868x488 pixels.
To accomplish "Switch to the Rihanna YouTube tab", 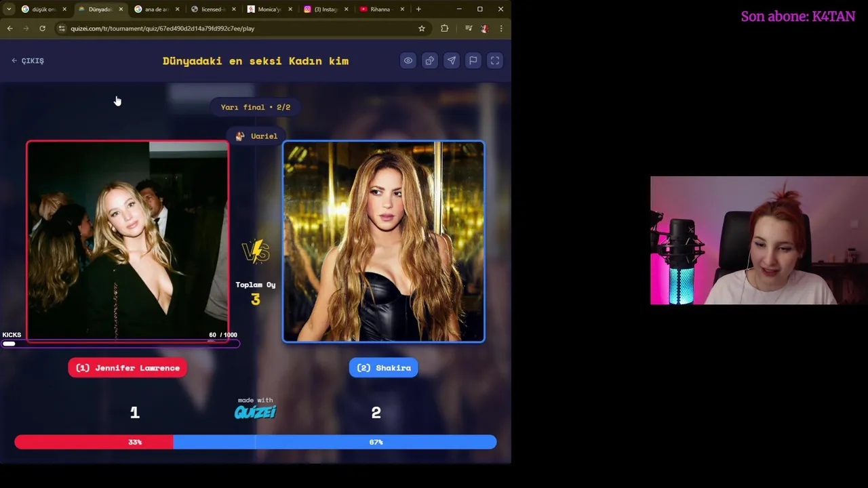I will [x=381, y=9].
